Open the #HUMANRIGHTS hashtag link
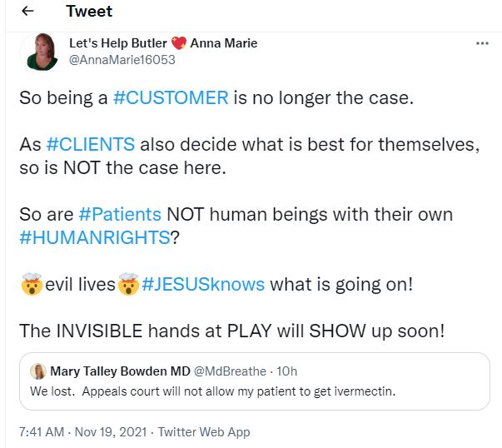This screenshot has height=448, width=502. click(95, 237)
